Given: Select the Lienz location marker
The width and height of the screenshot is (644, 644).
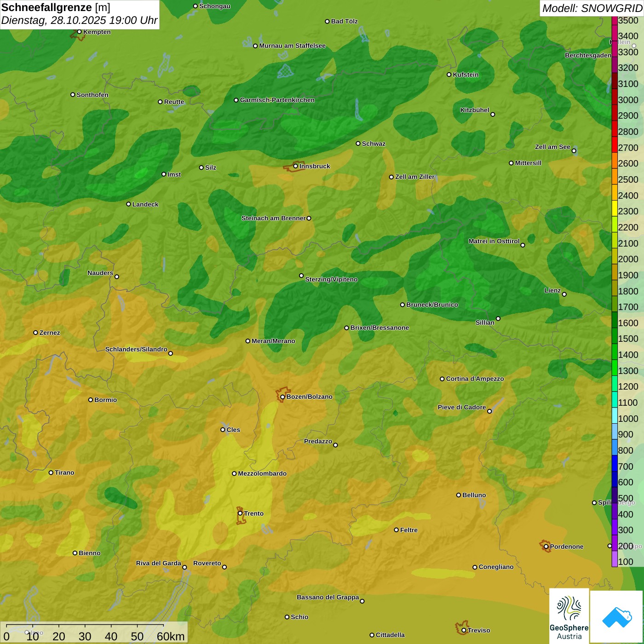Looking at the screenshot, I should pyautogui.click(x=564, y=294).
